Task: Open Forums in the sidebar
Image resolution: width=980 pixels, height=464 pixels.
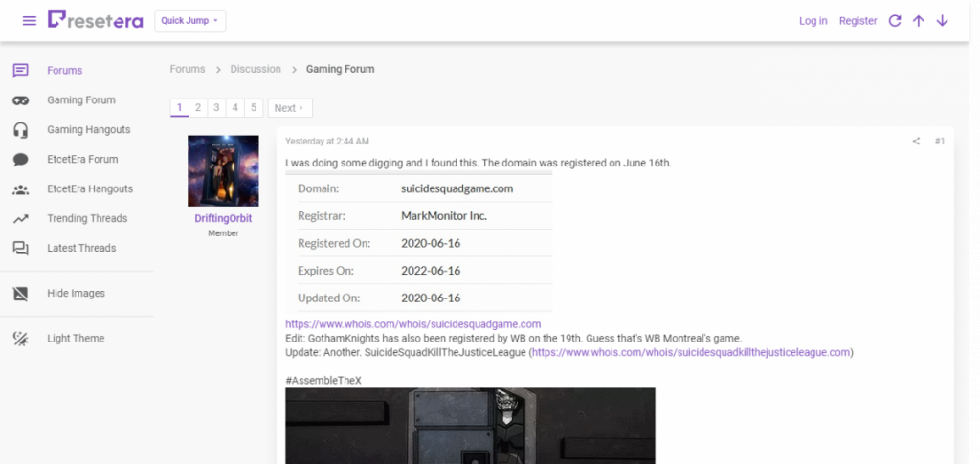Action: pos(64,71)
